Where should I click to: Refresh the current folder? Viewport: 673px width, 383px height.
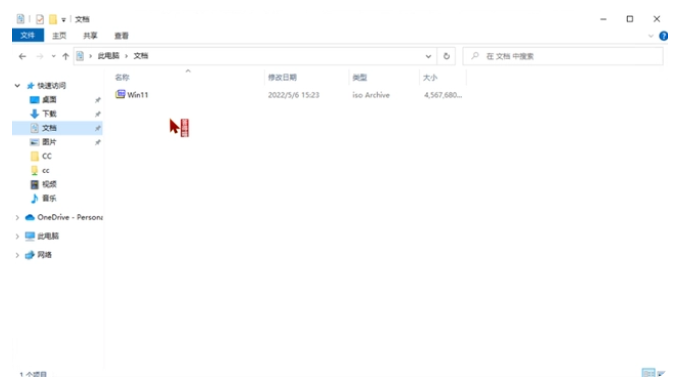[446, 56]
